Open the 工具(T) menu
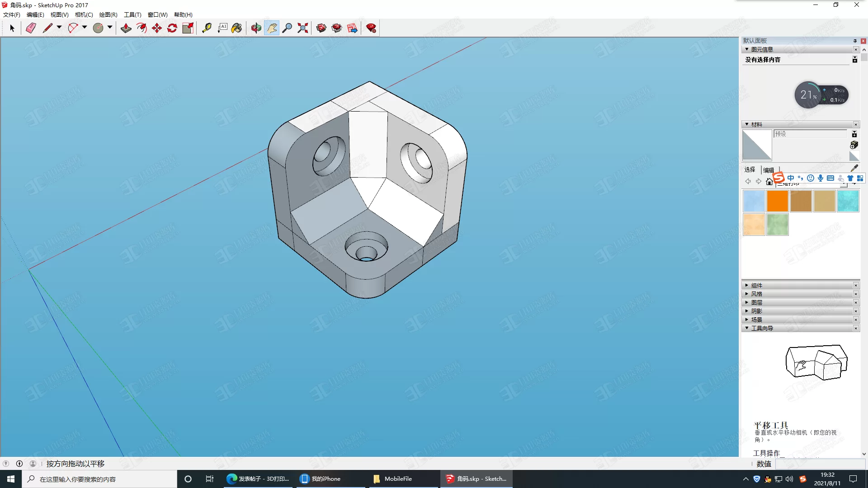The height and width of the screenshot is (488, 868). (132, 15)
